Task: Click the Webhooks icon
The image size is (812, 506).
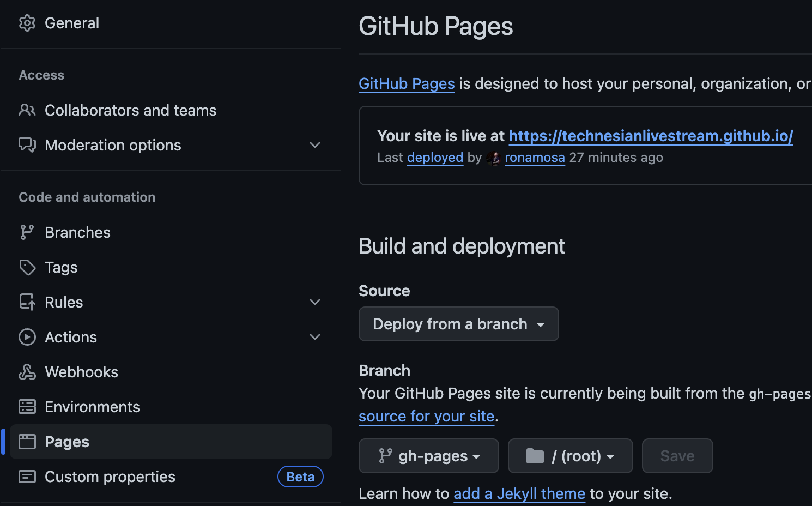Action: 27,372
